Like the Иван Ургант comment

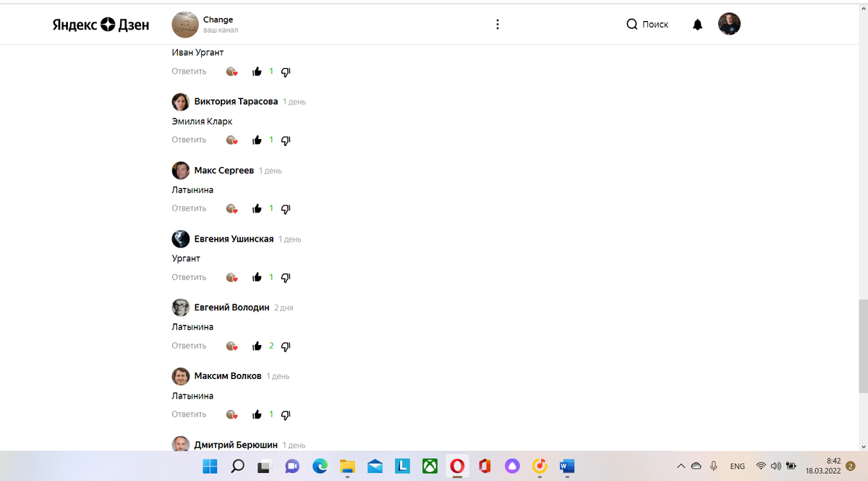[x=257, y=72]
